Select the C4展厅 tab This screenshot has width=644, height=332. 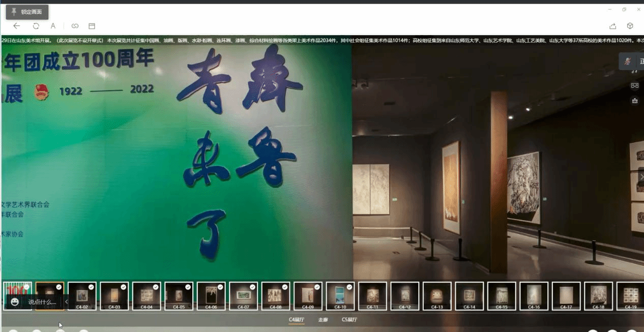(297, 320)
